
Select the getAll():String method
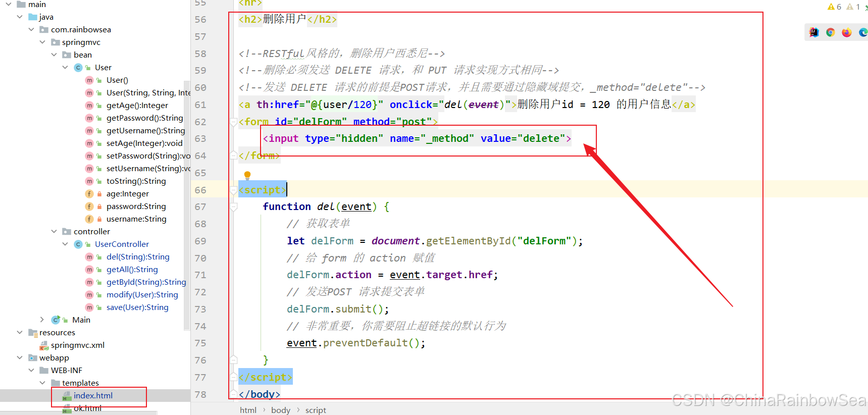[132, 270]
